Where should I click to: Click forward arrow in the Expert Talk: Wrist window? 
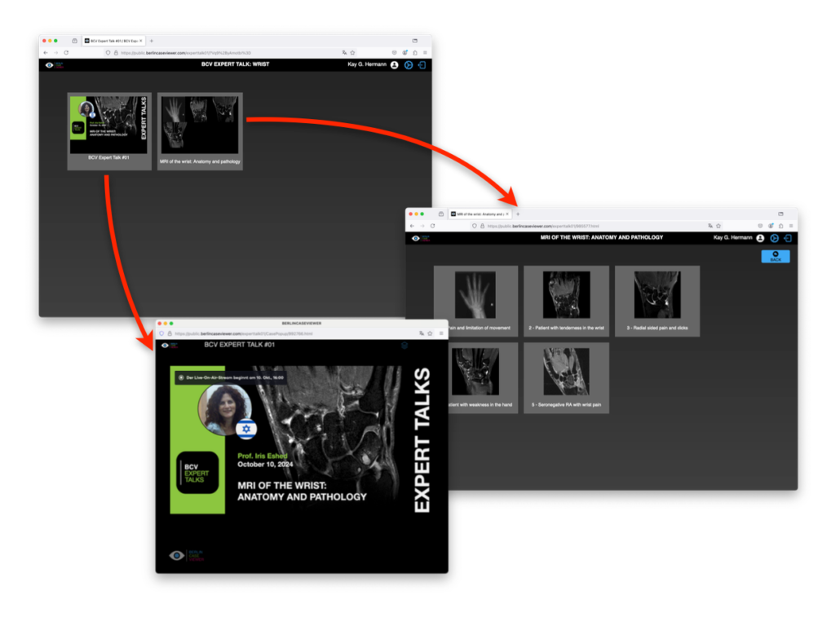point(55,52)
